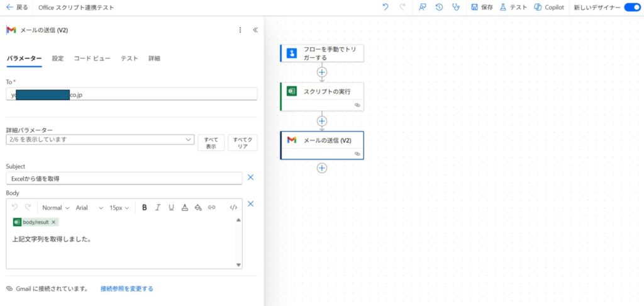The width and height of the screenshot is (644, 306).
Task: Open the Normal paragraph style dropdown
Action: pyautogui.click(x=55, y=207)
